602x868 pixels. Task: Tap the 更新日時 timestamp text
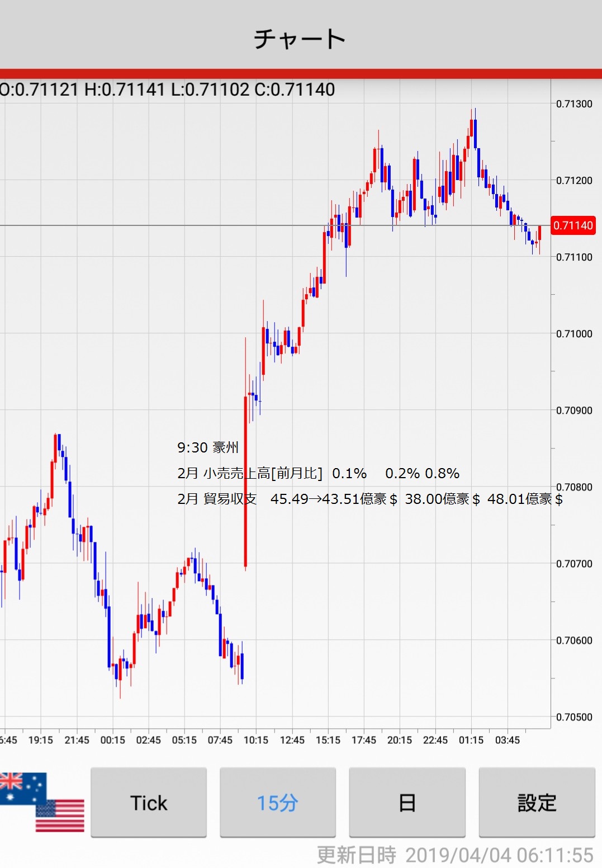coord(455,855)
